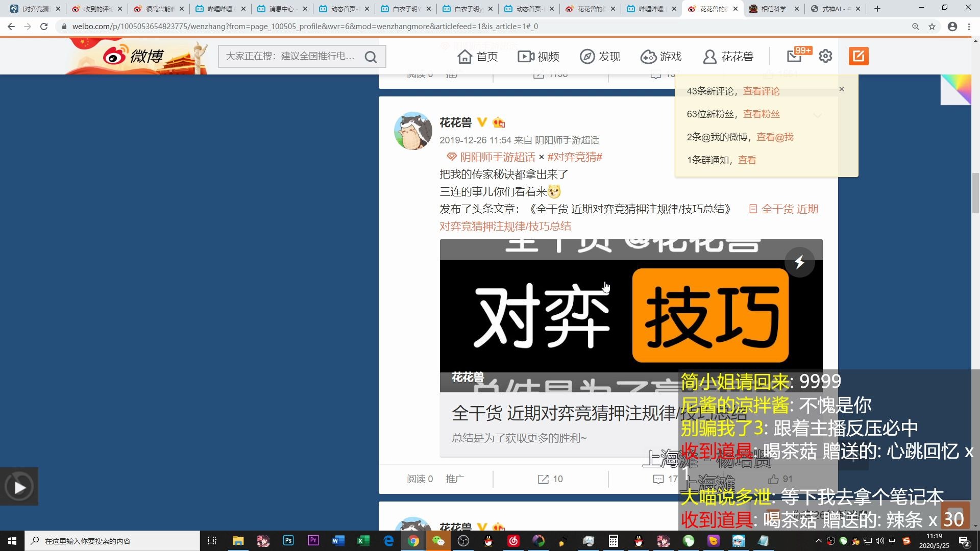The height and width of the screenshot is (551, 980).
Task: Click the 花花兽 username on the post
Action: (456, 122)
